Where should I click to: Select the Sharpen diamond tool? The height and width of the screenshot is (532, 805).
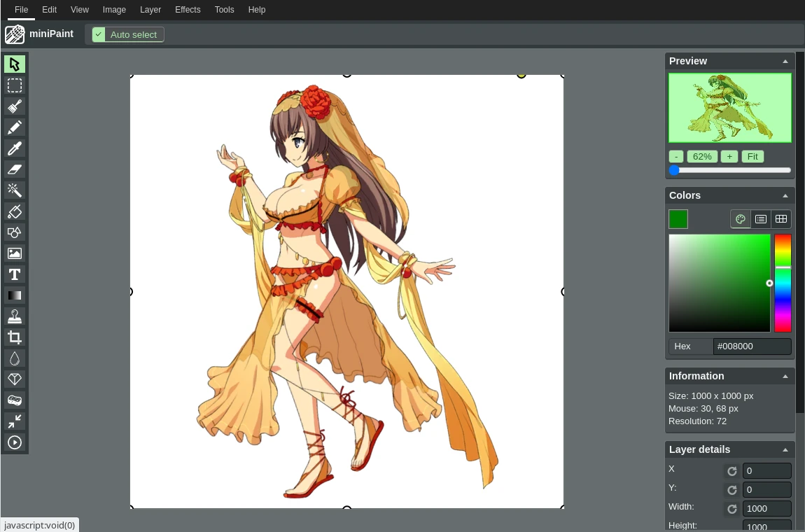15,379
